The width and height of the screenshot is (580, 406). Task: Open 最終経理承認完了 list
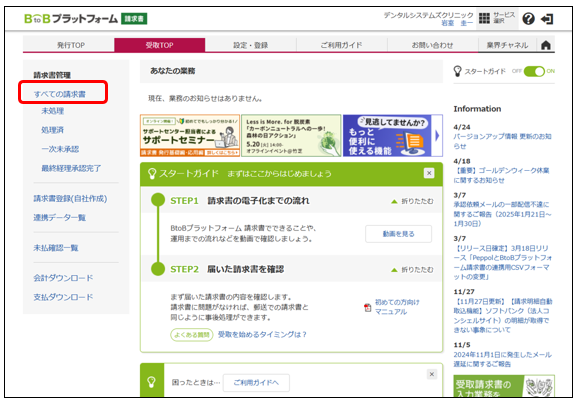(71, 168)
